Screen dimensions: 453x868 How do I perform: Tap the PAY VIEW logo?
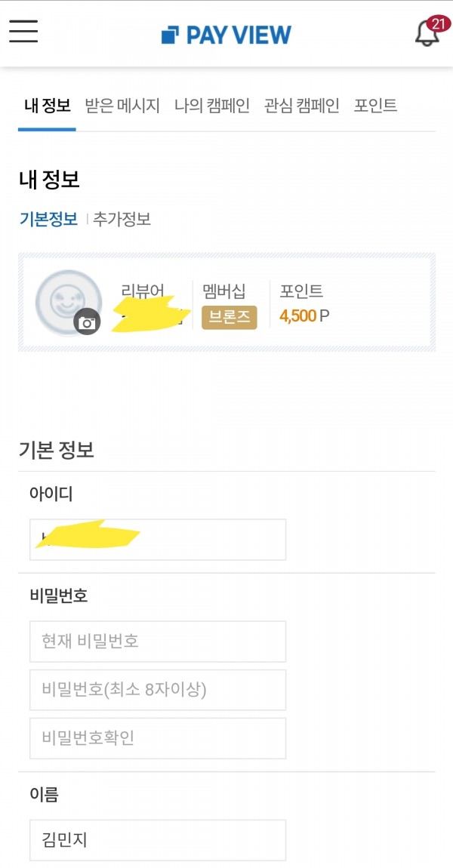point(226,35)
